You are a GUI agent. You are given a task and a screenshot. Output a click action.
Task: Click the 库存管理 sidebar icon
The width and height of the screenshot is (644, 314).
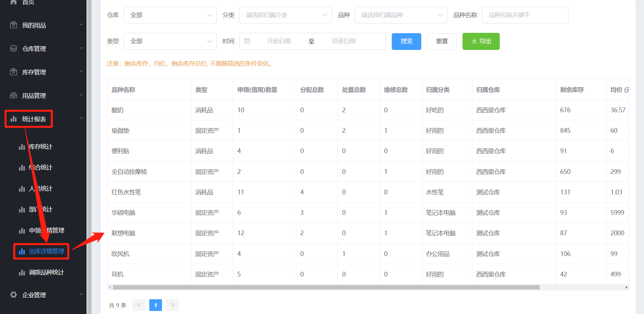[x=13, y=72]
